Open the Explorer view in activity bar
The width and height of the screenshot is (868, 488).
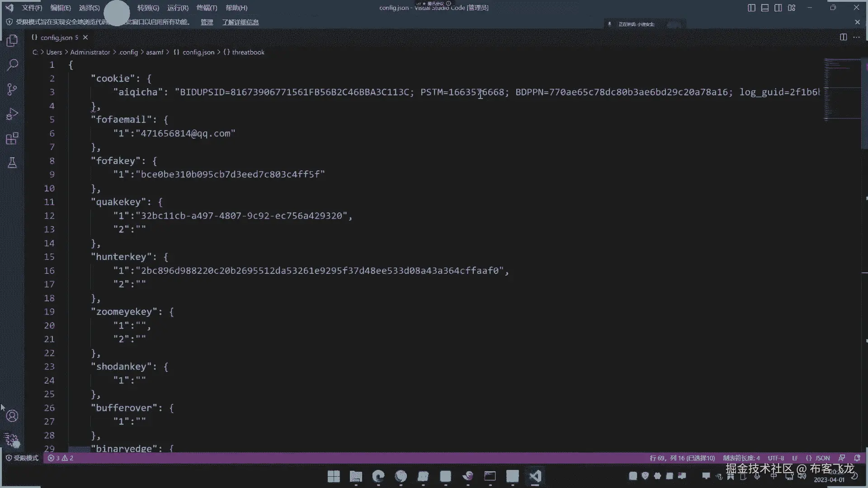tap(12, 41)
